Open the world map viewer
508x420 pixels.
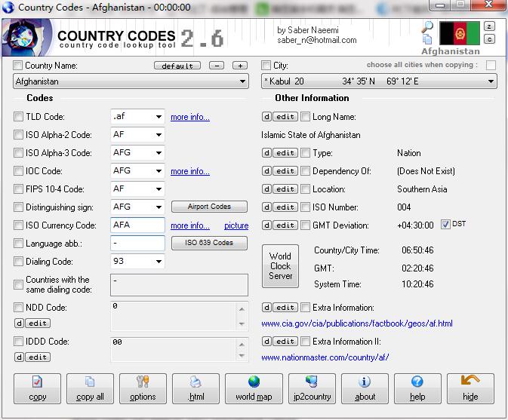(254, 388)
